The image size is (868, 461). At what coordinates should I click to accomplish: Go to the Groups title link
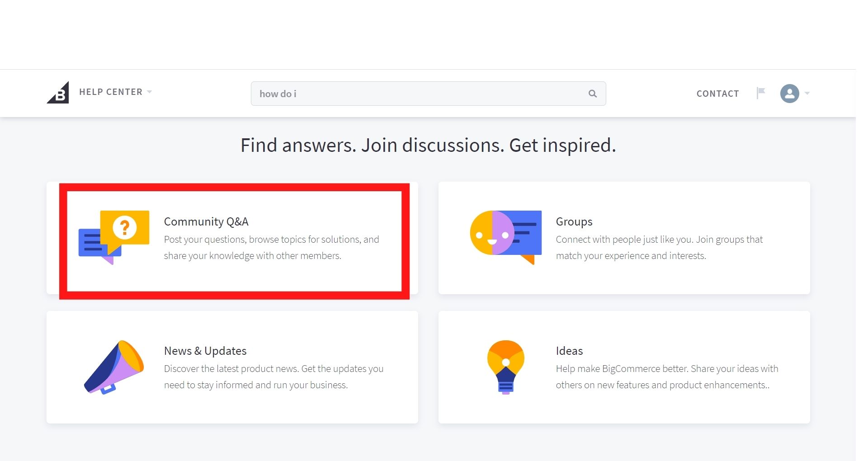coord(574,221)
